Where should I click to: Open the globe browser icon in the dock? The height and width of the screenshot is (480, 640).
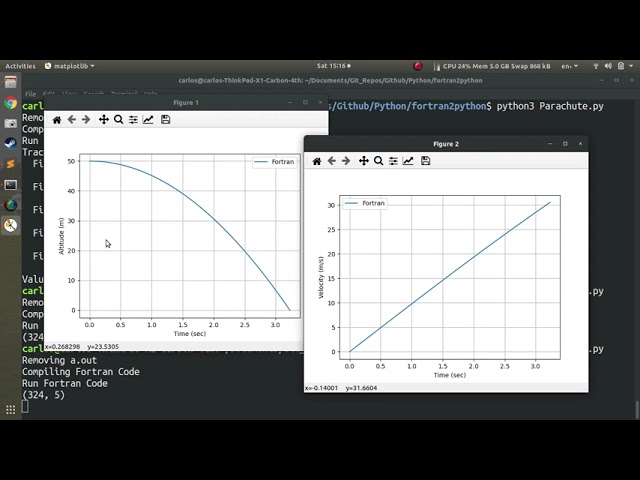click(x=11, y=205)
